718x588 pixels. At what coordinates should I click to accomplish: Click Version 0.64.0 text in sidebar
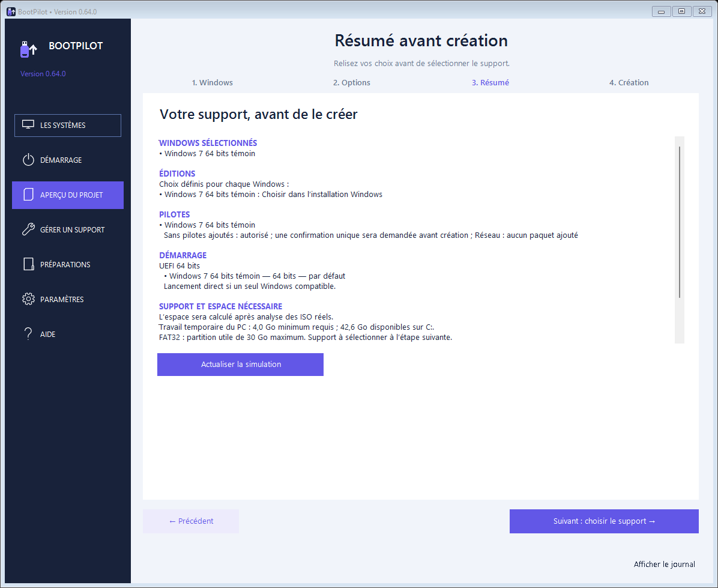pyautogui.click(x=43, y=74)
